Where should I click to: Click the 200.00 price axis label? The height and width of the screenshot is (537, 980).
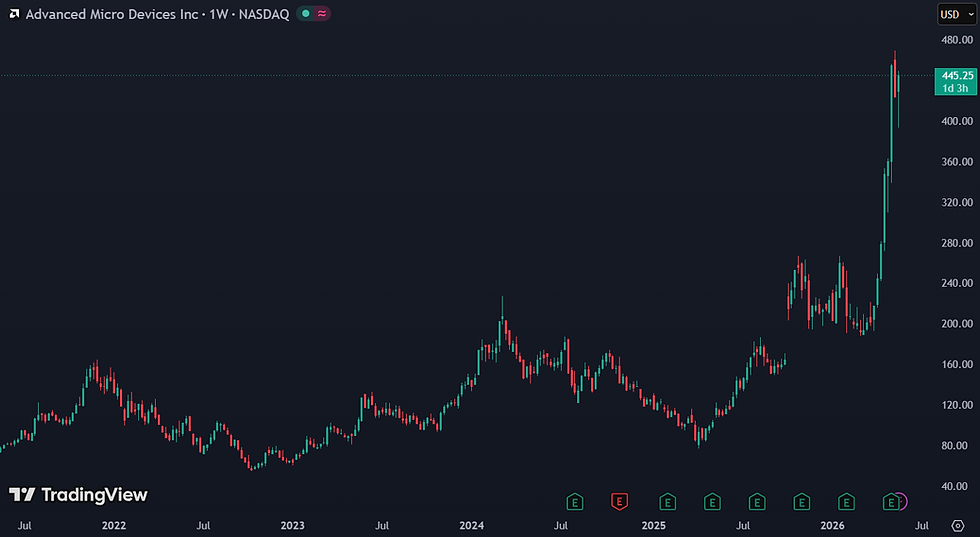pyautogui.click(x=957, y=324)
